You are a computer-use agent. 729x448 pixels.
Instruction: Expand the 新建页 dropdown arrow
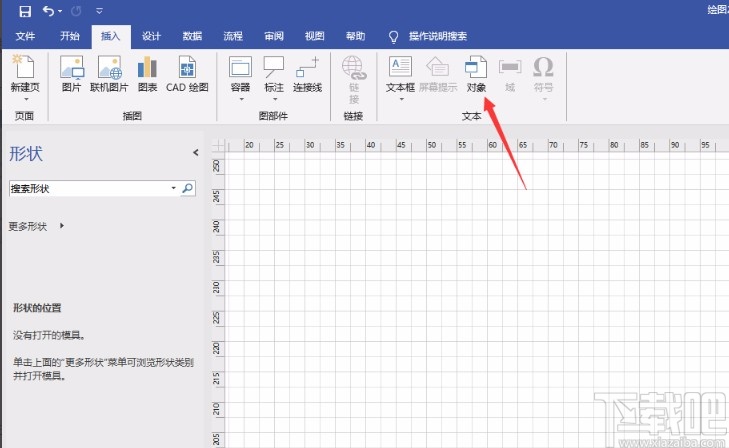(26, 99)
